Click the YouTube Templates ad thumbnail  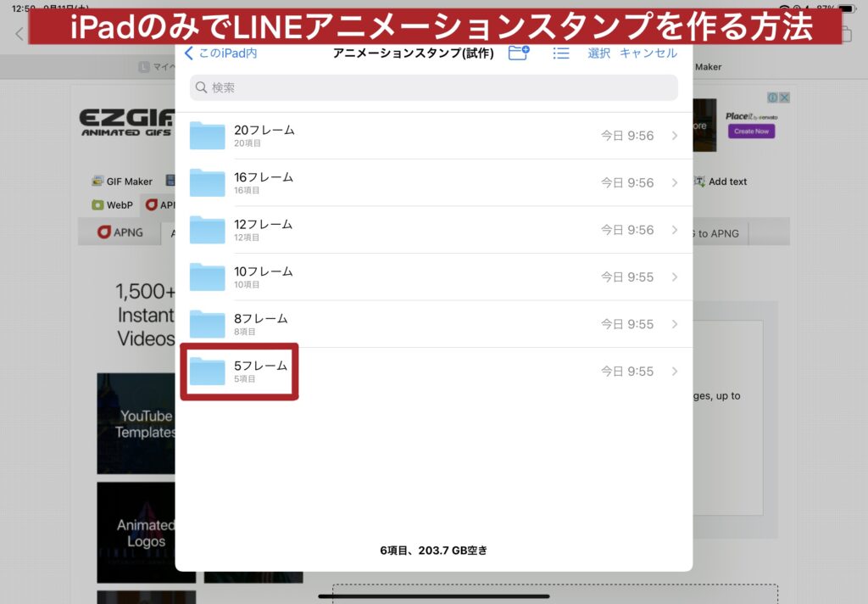(136, 423)
